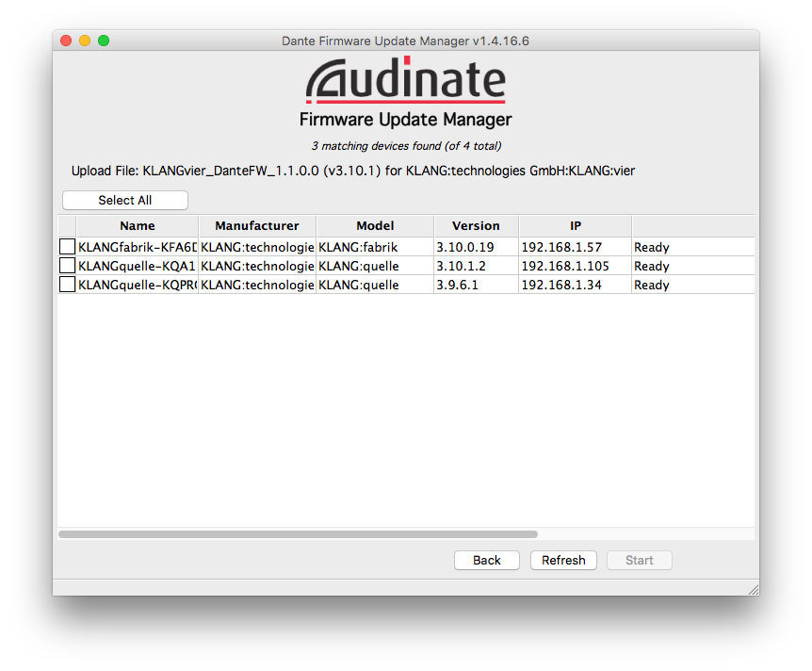812x671 pixels.
Task: Click the '3 matching devices found' text
Action: (406, 146)
